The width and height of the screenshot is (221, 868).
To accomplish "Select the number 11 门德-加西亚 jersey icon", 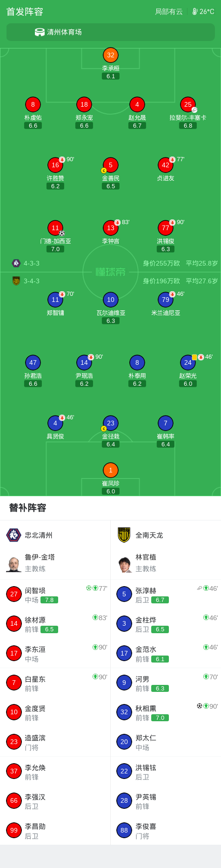I will (55, 228).
